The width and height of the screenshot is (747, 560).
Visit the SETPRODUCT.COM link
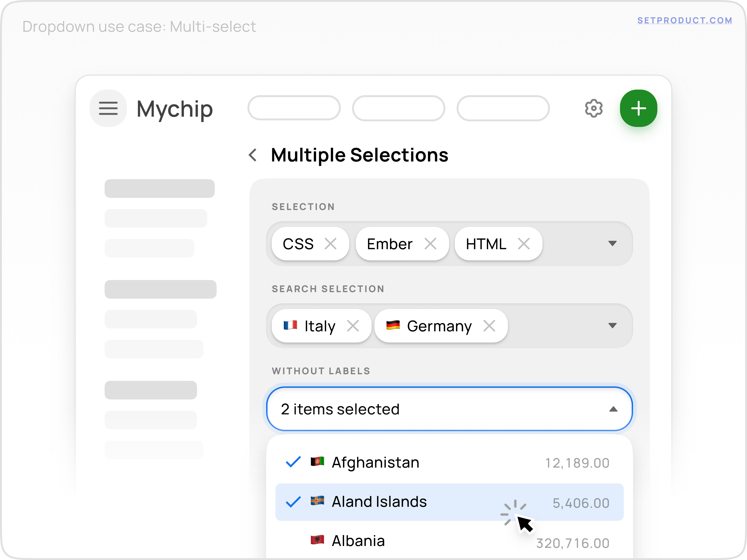click(684, 20)
